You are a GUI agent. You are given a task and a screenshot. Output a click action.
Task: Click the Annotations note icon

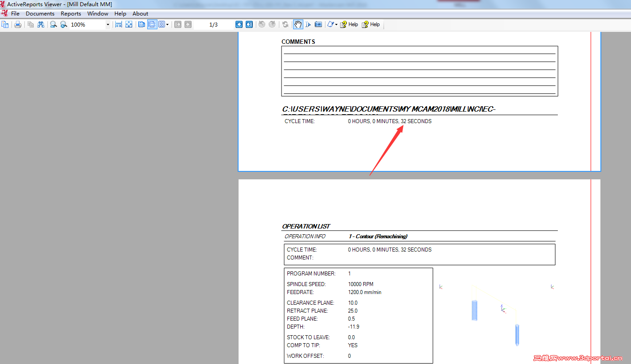[330, 24]
